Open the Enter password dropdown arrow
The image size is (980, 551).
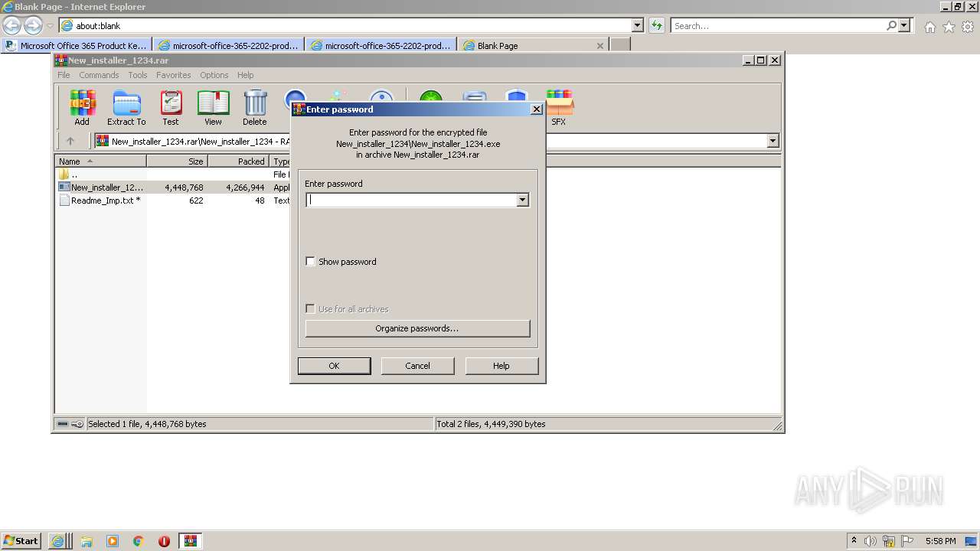click(523, 200)
